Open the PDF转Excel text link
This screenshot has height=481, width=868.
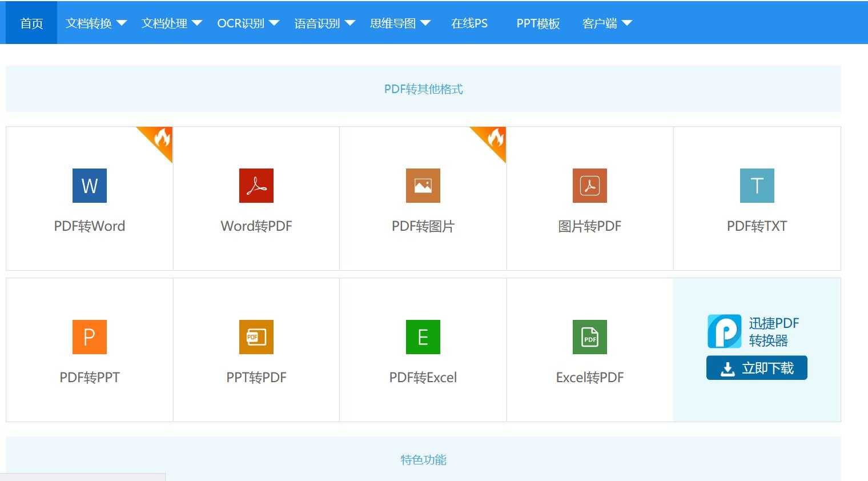(x=423, y=378)
